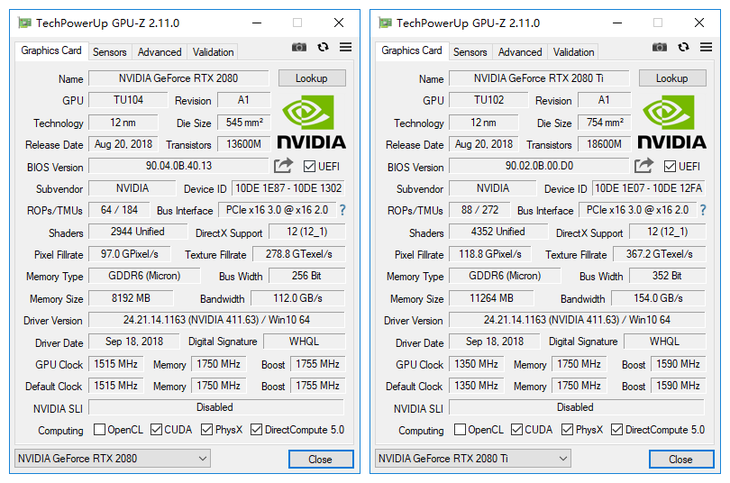
Task: Toggle CUDA checkbox in RTX 2080 Ti window
Action: click(x=516, y=429)
